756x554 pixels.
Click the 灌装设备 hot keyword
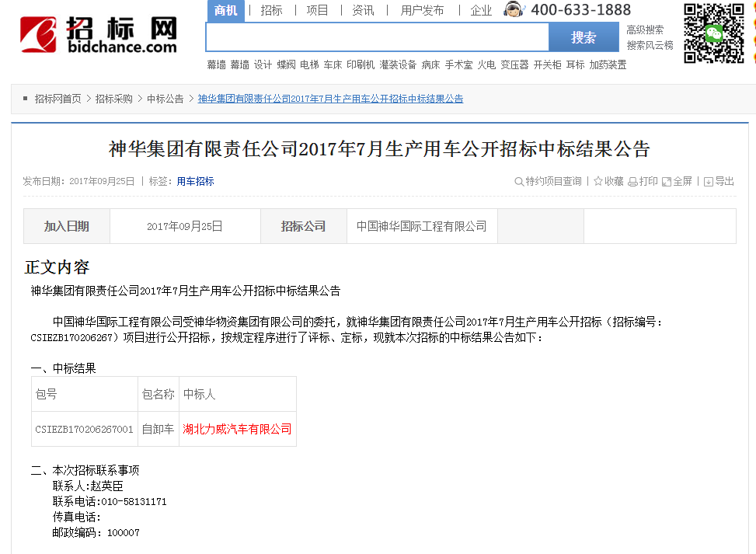(x=398, y=64)
